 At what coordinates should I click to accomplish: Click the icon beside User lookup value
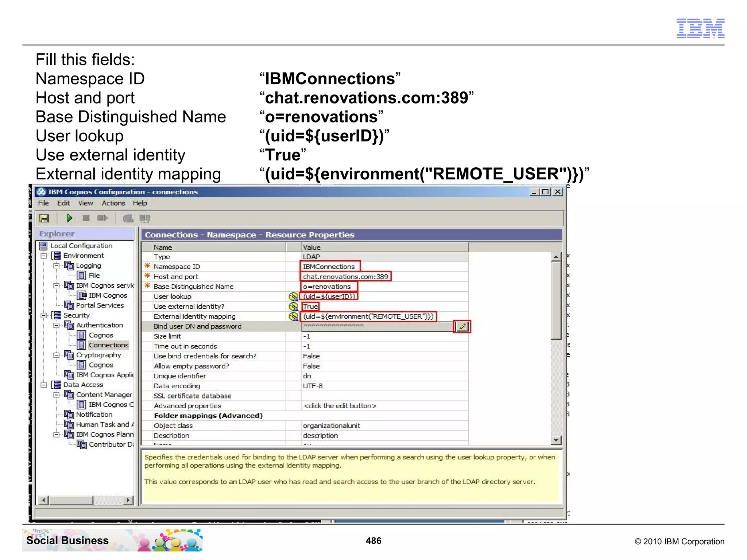point(293,297)
